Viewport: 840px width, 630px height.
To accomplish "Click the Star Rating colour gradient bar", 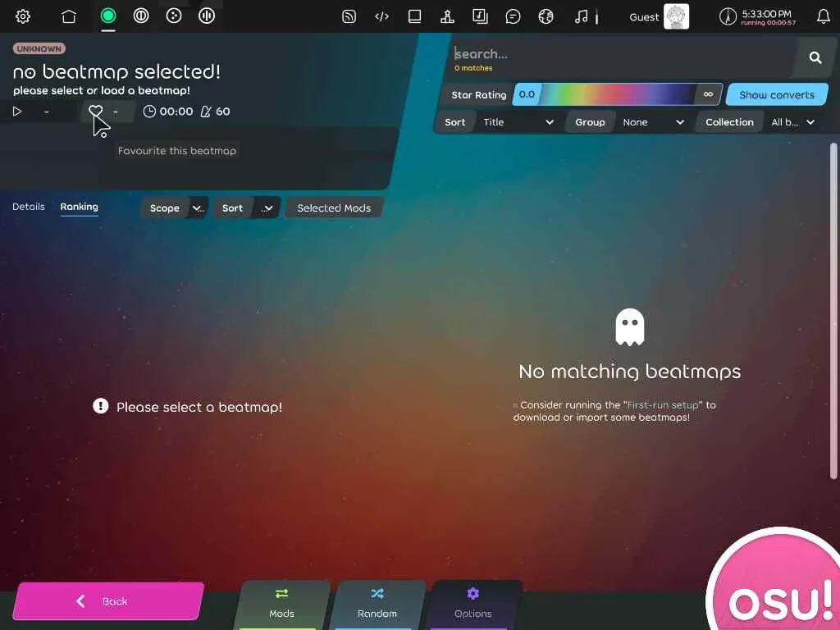I will point(619,94).
